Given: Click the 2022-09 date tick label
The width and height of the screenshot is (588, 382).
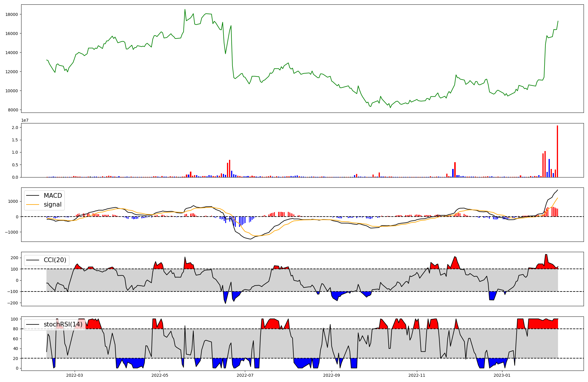Looking at the screenshot, I should (332, 375).
